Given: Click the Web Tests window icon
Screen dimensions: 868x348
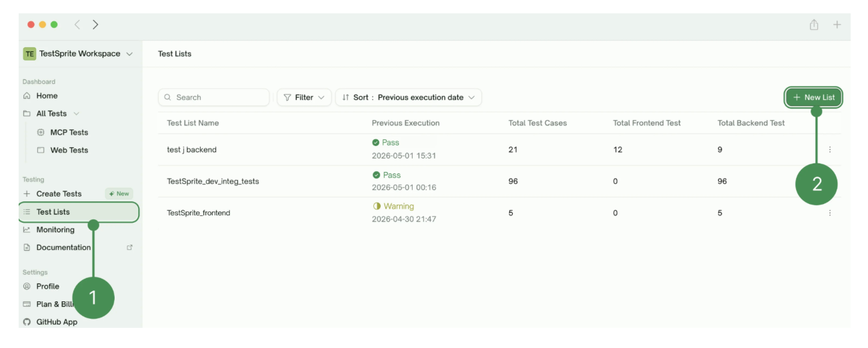Looking at the screenshot, I should (x=41, y=151).
